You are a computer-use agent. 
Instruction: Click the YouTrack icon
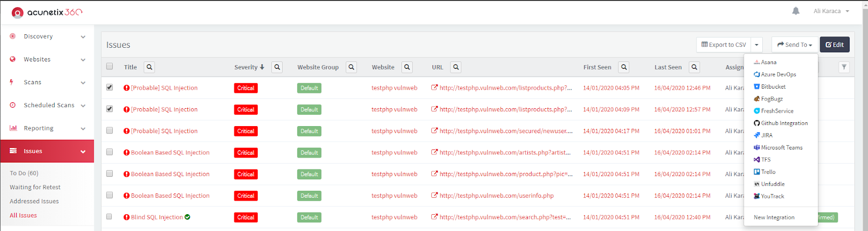point(757,196)
